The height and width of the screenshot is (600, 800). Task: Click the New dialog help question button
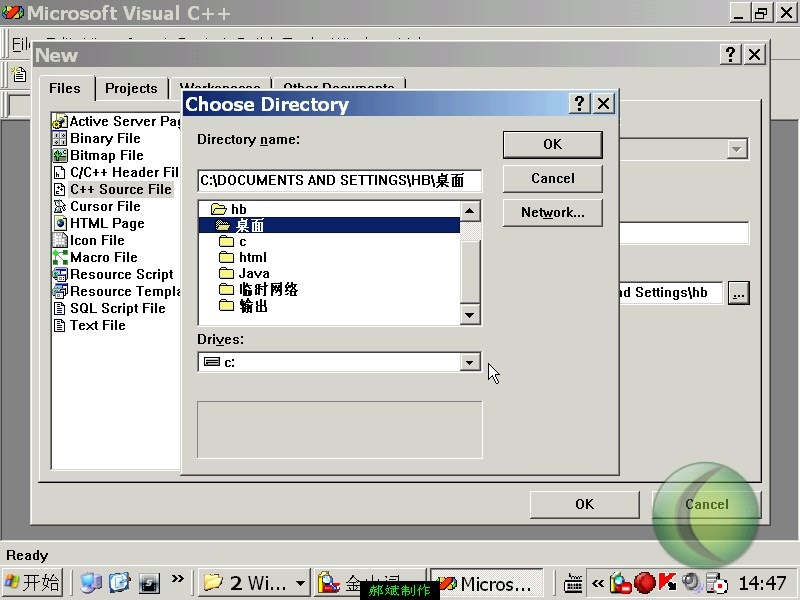[731, 54]
